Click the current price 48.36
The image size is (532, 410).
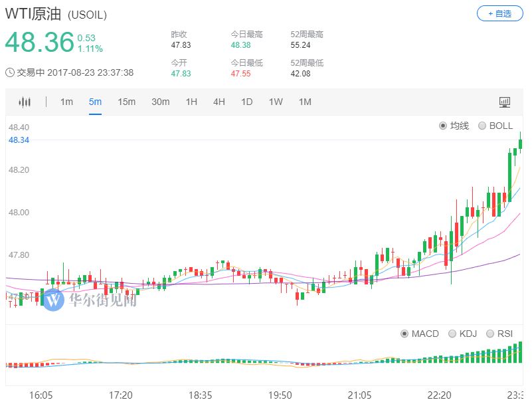click(x=39, y=42)
